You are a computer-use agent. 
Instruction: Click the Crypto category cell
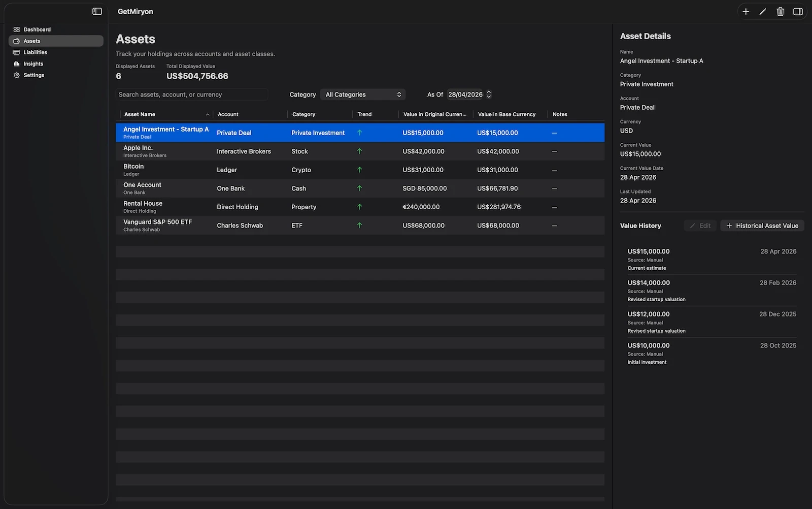point(301,170)
